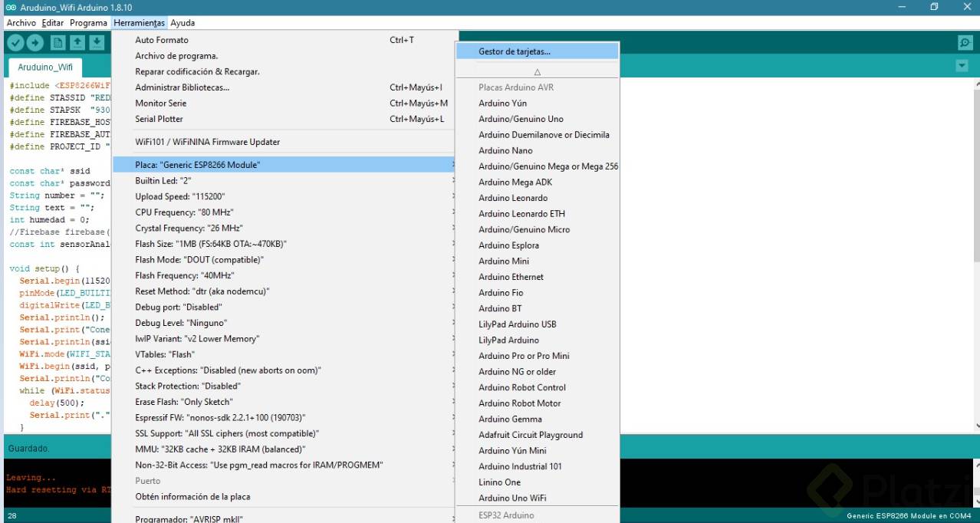Open Monitor Serie from menu
The width and height of the screenshot is (980, 523).
[x=284, y=103]
